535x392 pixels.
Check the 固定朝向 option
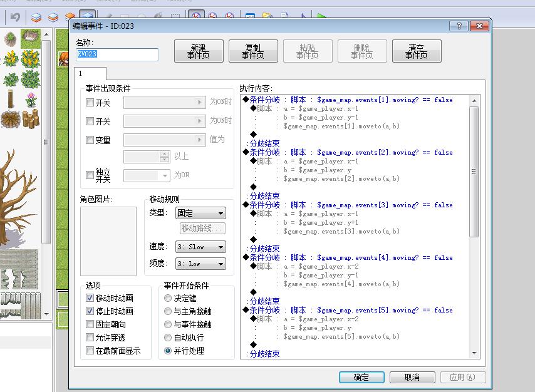coord(90,324)
